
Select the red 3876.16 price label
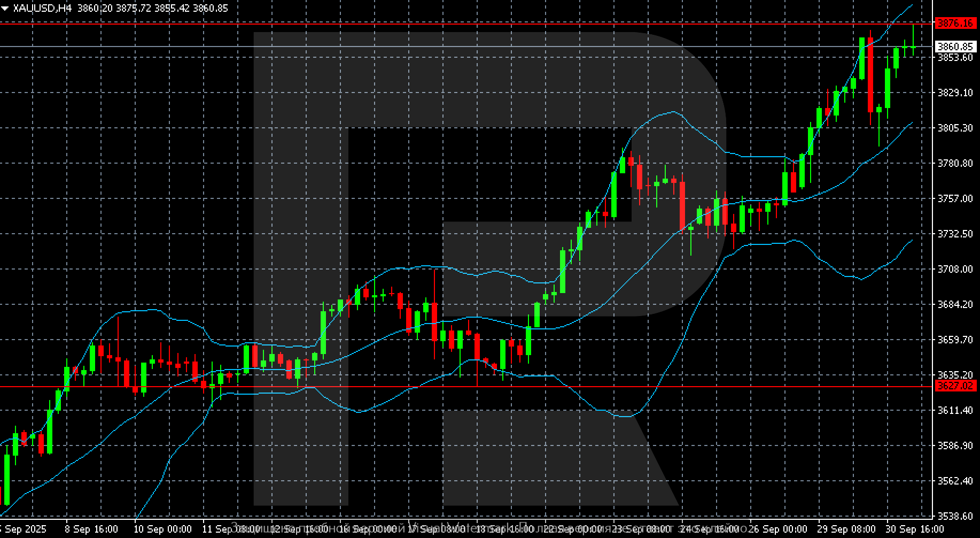[955, 23]
